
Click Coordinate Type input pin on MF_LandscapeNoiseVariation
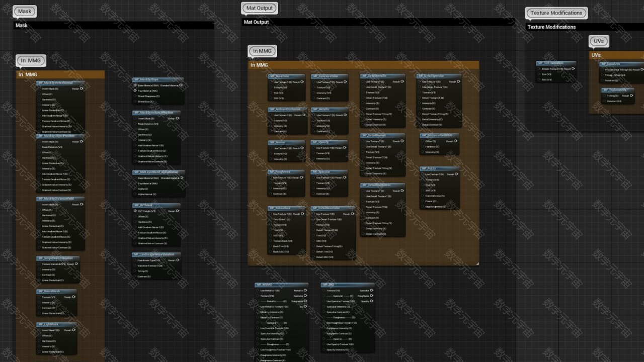pyautogui.click(x=135, y=260)
